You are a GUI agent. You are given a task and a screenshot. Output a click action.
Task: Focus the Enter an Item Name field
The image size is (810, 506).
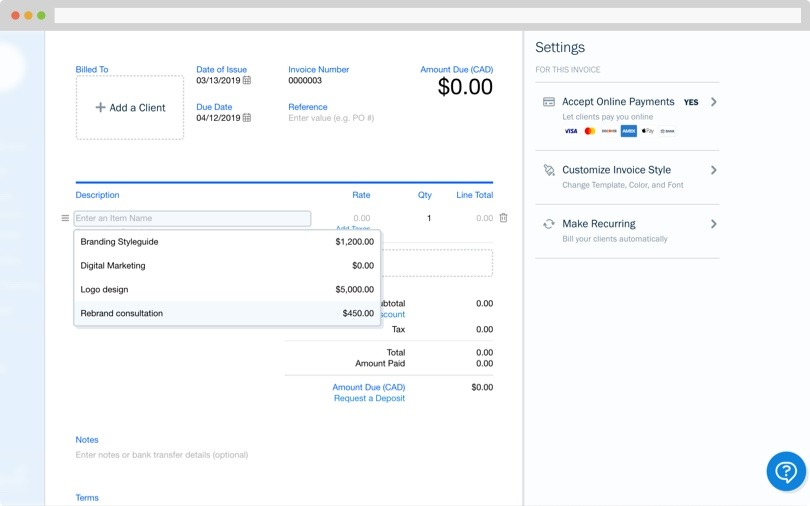tap(192, 218)
